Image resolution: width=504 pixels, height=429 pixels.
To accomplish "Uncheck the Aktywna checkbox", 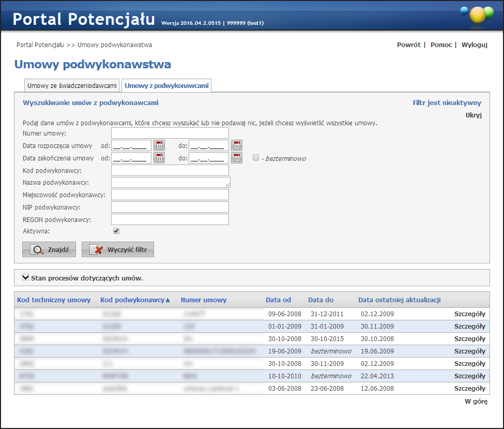I will tap(116, 231).
